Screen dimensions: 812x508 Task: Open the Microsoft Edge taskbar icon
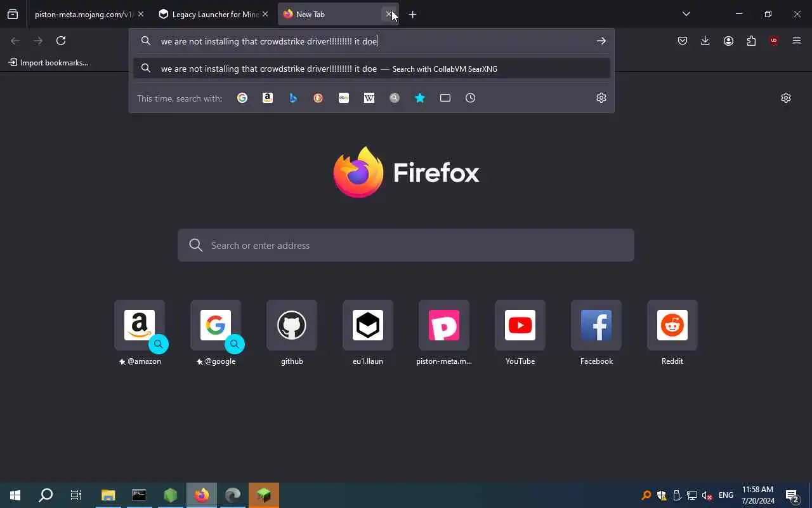pos(233,495)
